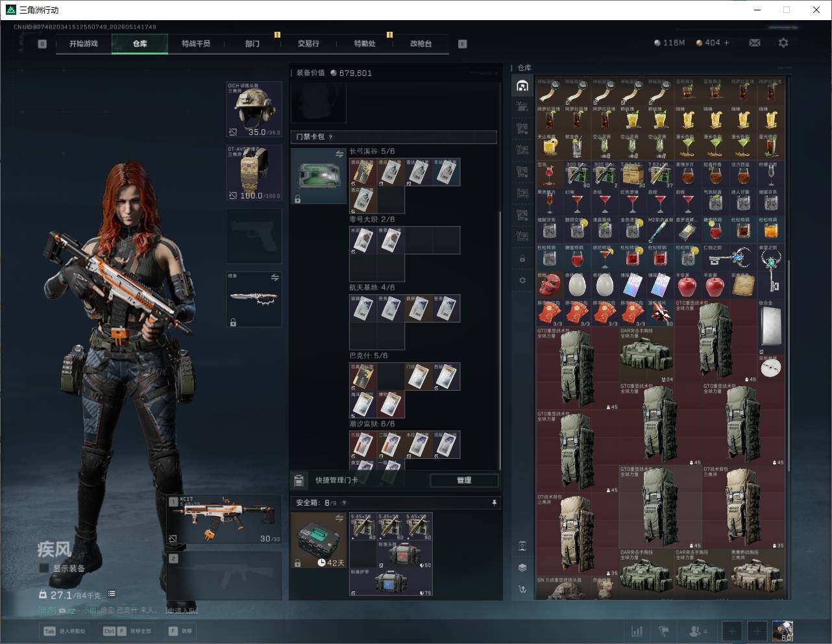Image resolution: width=832 pixels, height=644 pixels.
Task: Click the clipboard icon beside 快捷管理门卡
Action: [299, 480]
